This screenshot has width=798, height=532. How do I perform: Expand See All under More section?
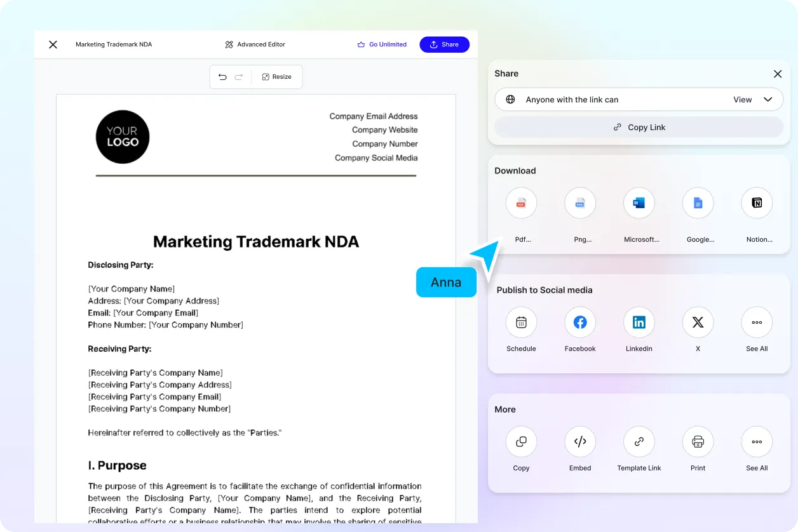757,442
